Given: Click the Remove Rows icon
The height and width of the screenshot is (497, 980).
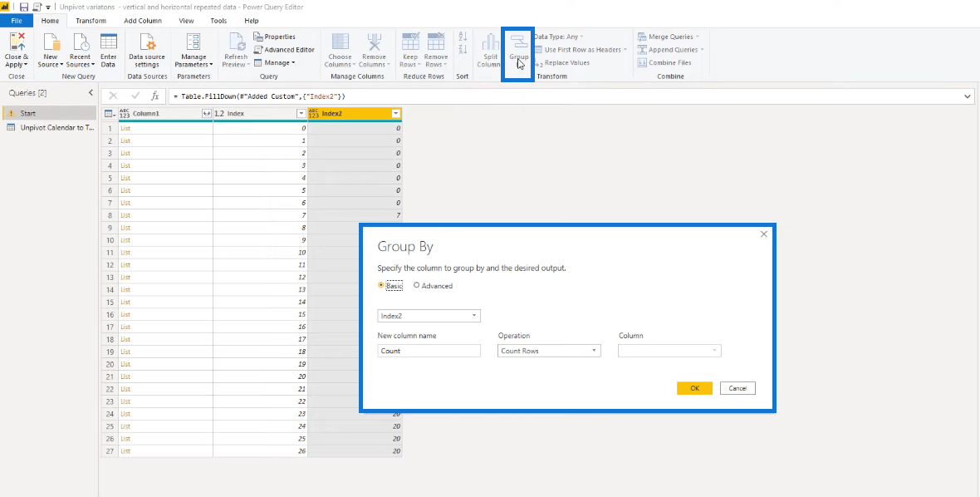Looking at the screenshot, I should [436, 42].
